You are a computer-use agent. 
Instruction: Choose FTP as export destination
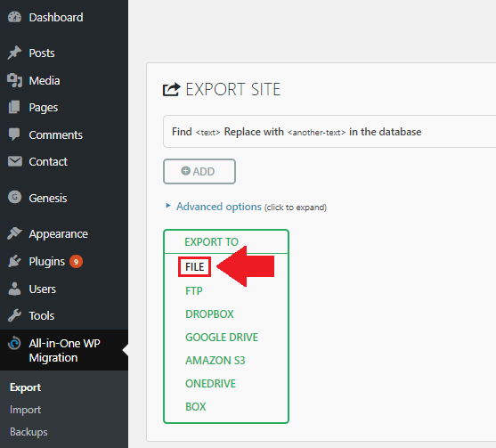click(x=194, y=290)
